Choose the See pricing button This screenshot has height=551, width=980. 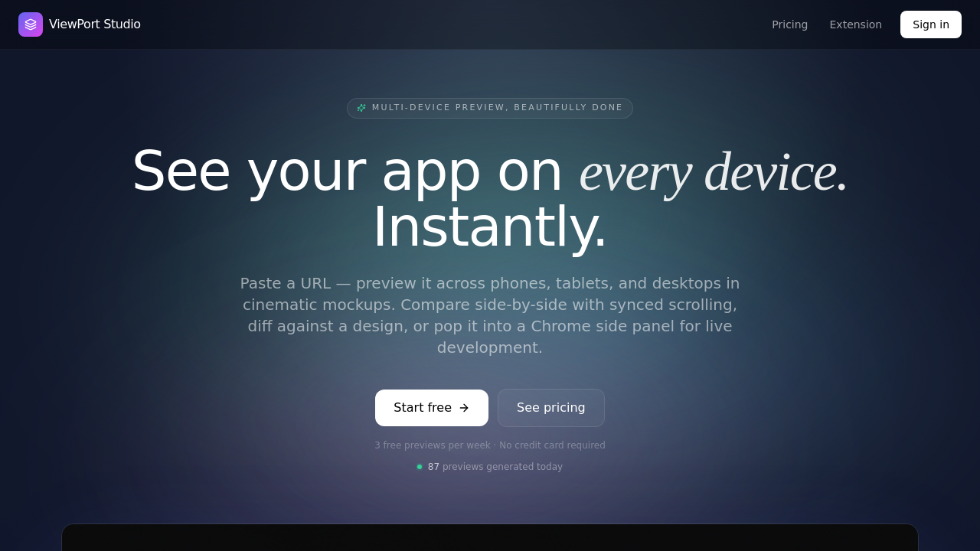click(551, 408)
